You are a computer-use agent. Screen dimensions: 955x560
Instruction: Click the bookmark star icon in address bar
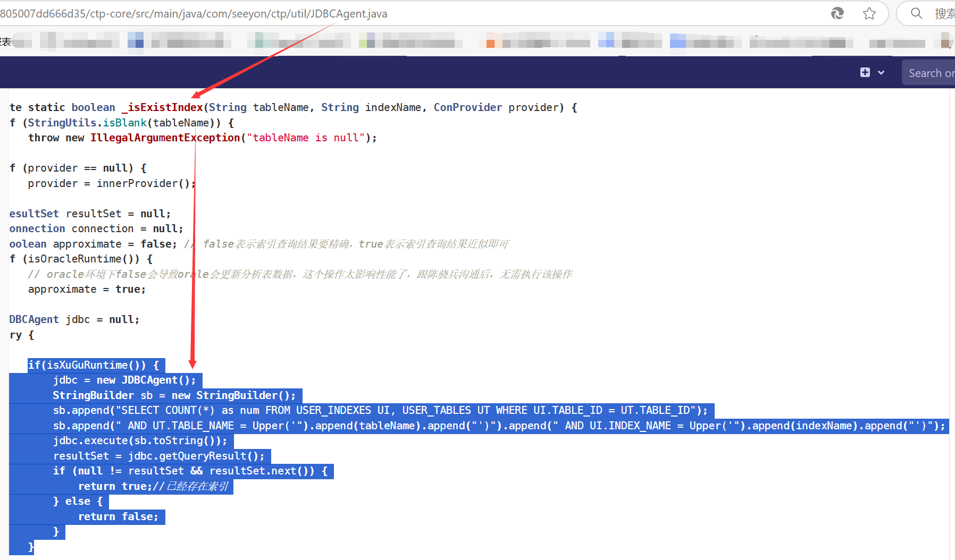[869, 13]
